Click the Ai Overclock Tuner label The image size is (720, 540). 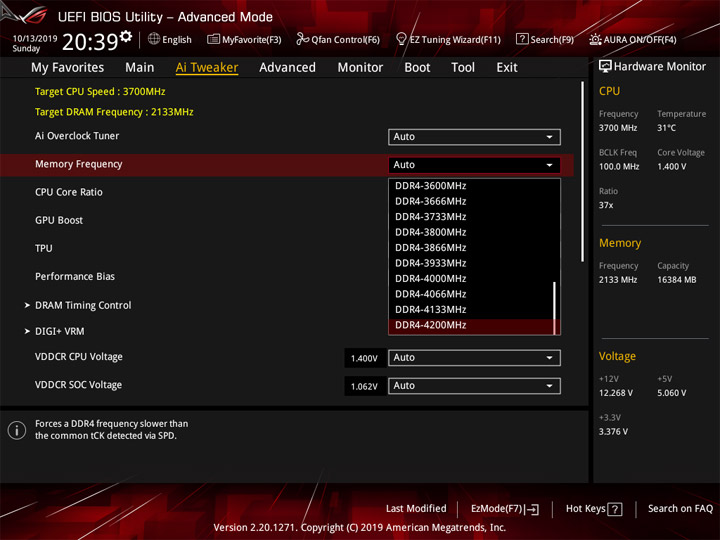(x=77, y=136)
